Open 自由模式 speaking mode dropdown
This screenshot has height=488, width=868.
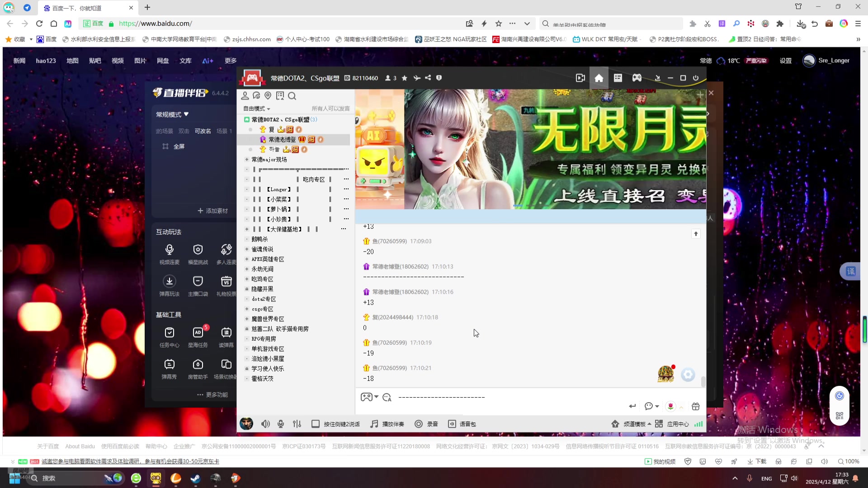(x=256, y=108)
